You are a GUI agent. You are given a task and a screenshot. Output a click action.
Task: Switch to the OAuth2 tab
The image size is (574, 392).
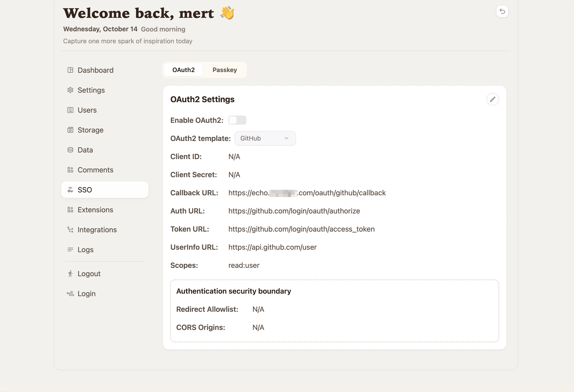tap(184, 70)
